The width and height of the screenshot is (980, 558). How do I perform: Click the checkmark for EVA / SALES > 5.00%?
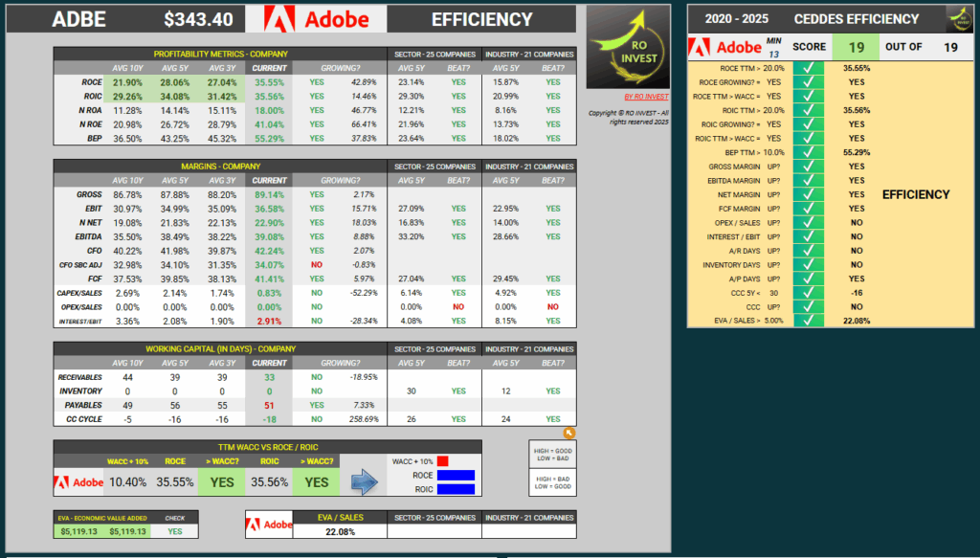809,321
